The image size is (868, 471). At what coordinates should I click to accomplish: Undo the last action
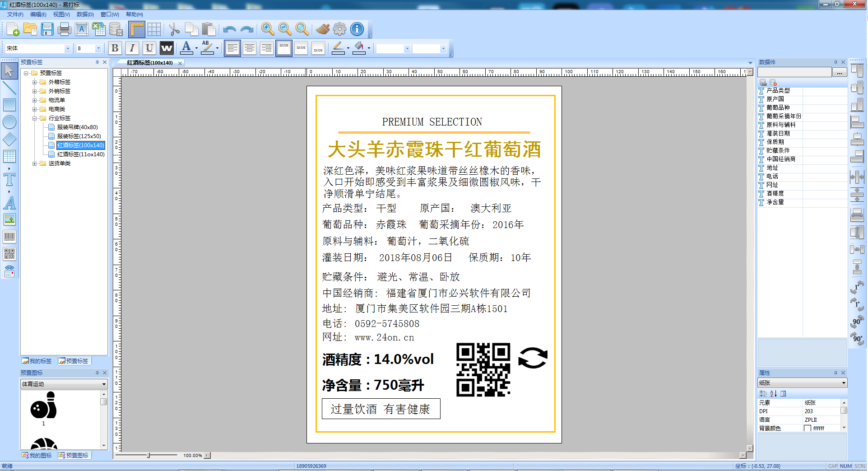pos(229,29)
